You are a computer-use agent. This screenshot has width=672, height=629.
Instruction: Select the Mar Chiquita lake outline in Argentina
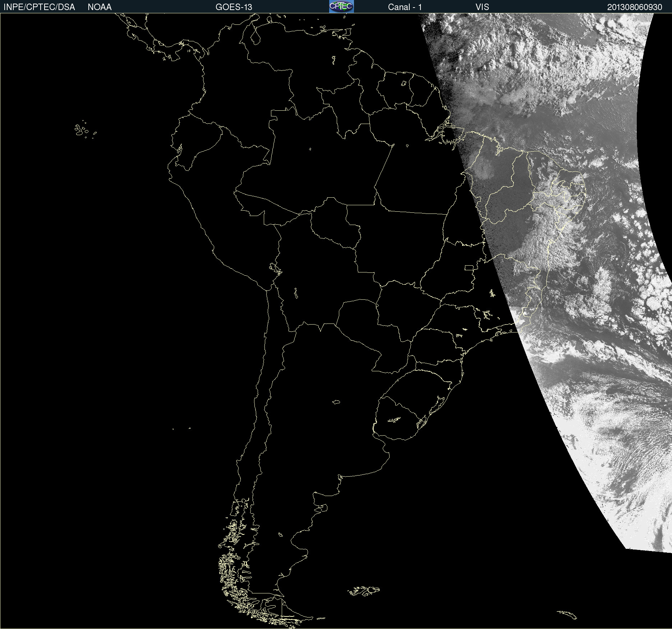336,402
